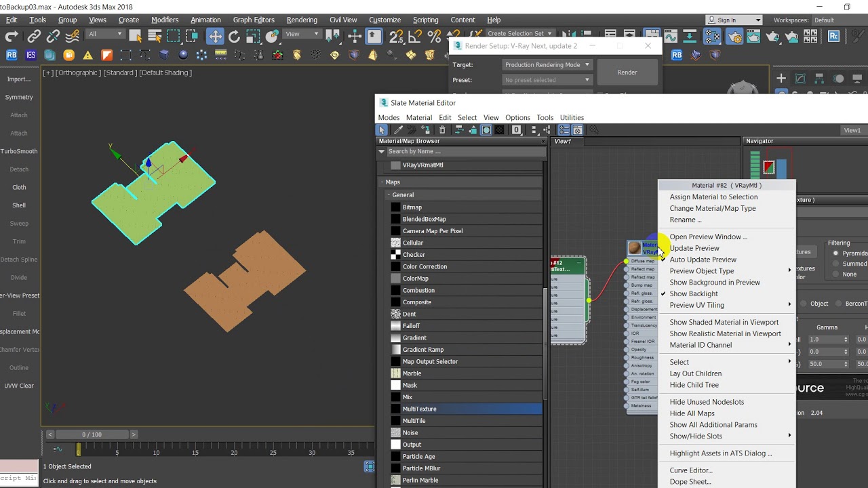Select the None filtering radio button
Image resolution: width=868 pixels, height=488 pixels.
tap(836, 274)
